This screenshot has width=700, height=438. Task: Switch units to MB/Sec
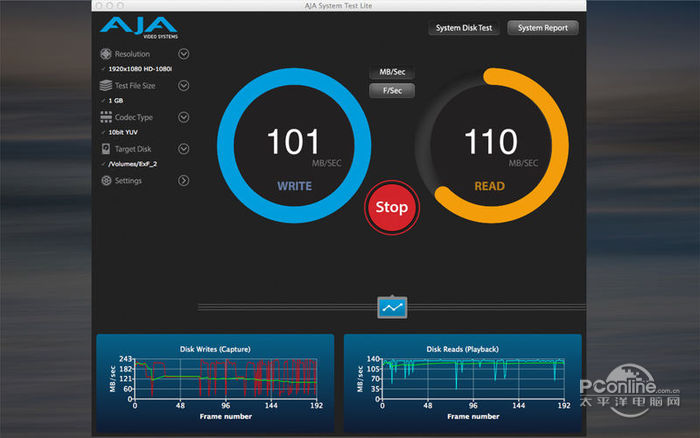pos(392,73)
